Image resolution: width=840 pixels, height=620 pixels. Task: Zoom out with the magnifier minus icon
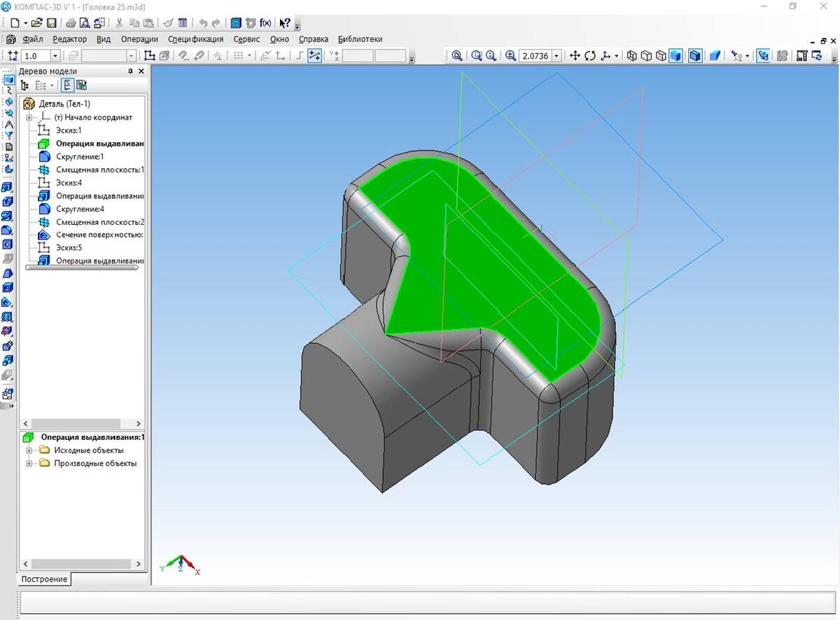point(491,55)
